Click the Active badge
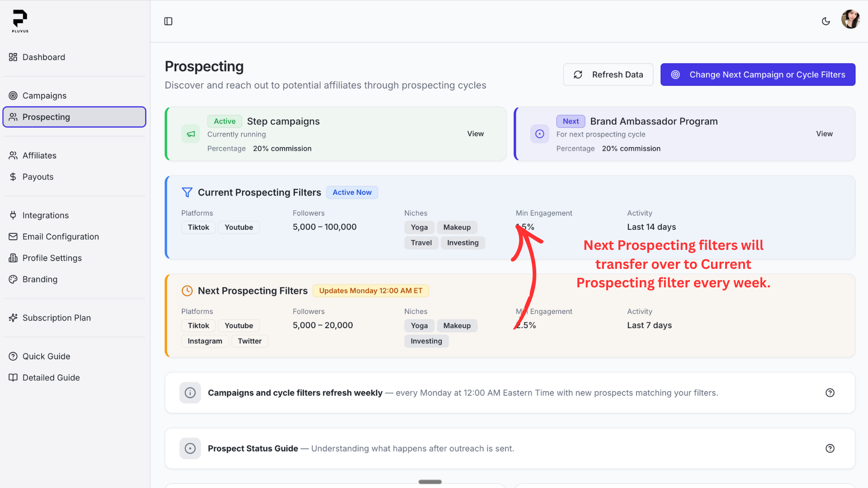 tap(225, 121)
